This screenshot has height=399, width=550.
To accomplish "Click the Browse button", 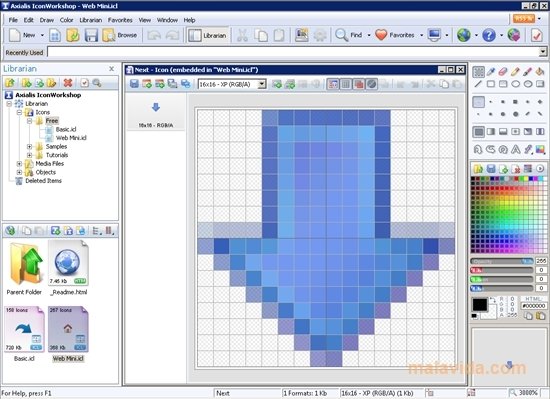I will [120, 35].
